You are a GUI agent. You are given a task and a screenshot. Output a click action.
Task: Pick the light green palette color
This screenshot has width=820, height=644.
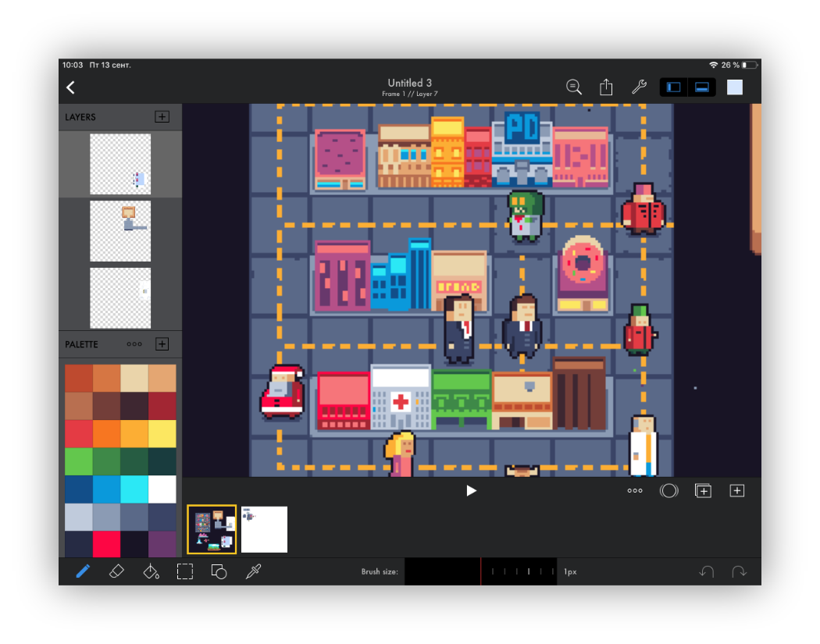pos(78,461)
